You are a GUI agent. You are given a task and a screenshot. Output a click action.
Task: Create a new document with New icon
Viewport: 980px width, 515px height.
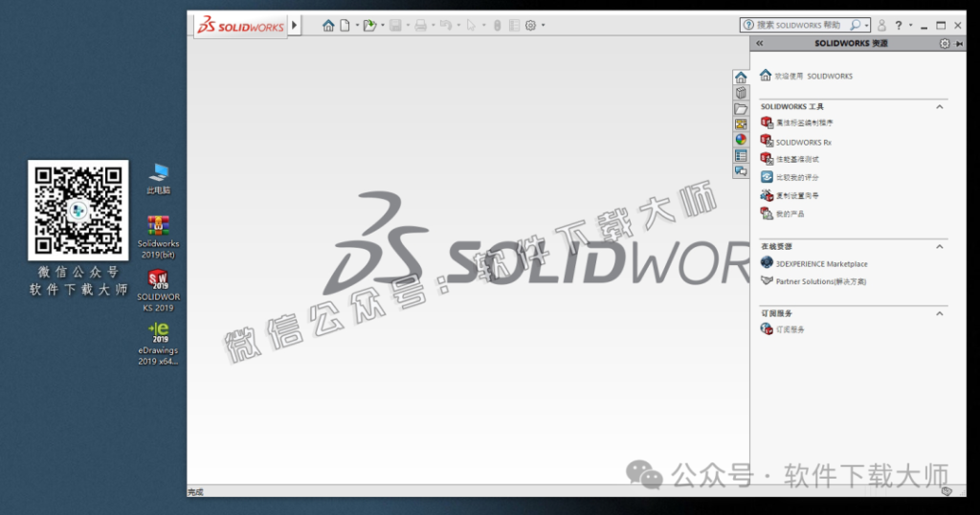(345, 26)
